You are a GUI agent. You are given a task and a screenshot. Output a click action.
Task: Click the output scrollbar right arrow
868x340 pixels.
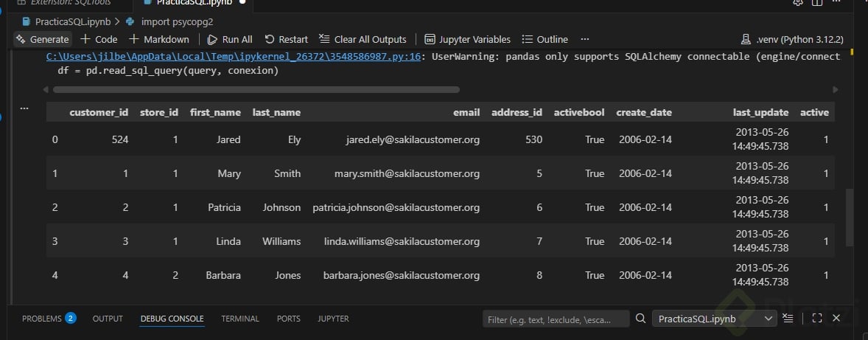(x=836, y=89)
